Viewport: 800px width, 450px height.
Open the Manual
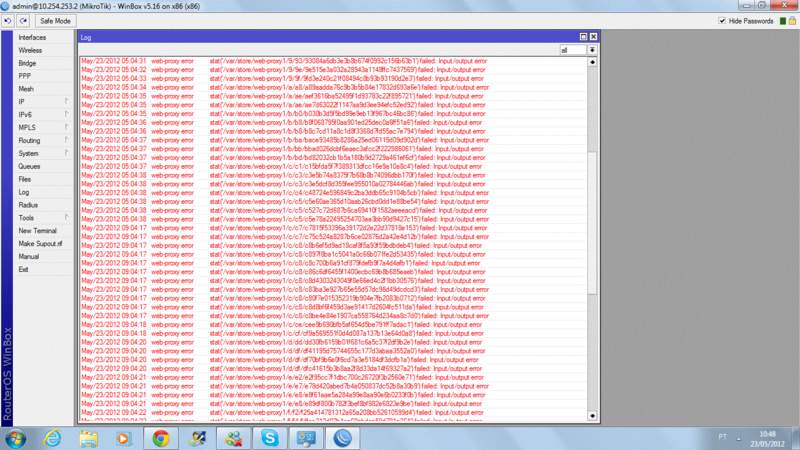point(43,257)
